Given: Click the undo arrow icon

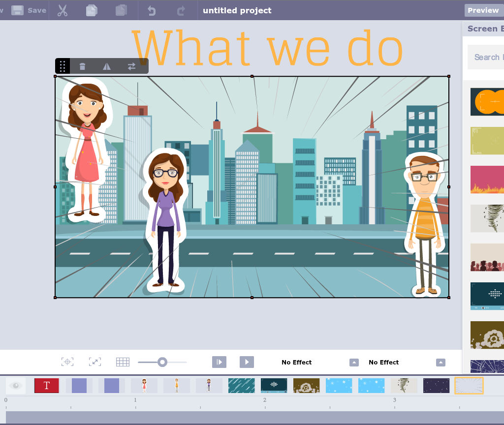Looking at the screenshot, I should (x=152, y=10).
